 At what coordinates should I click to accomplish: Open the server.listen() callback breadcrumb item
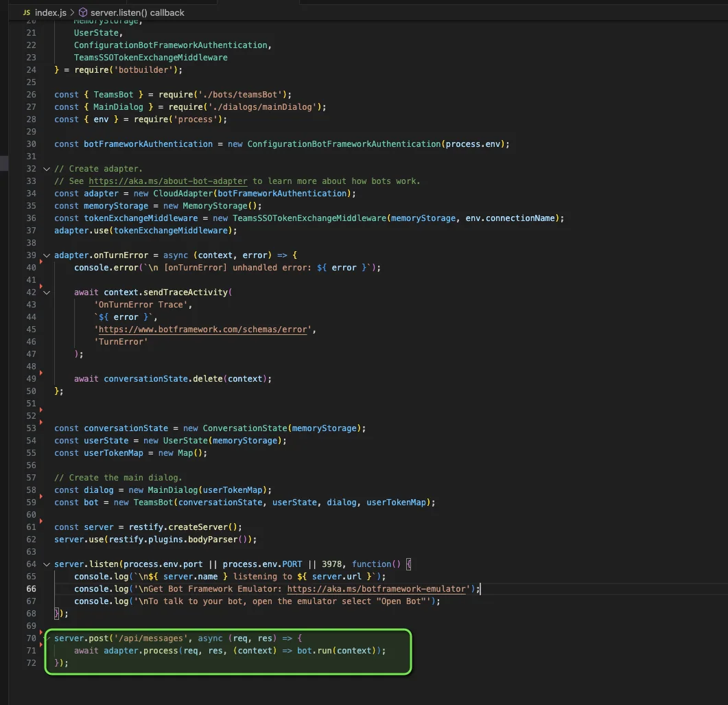click(x=137, y=12)
